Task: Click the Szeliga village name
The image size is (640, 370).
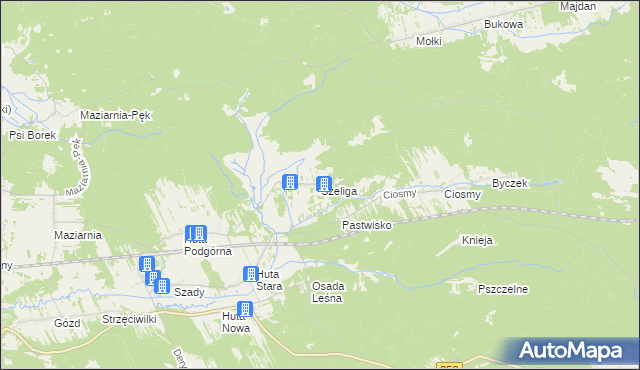Action: click(x=339, y=191)
